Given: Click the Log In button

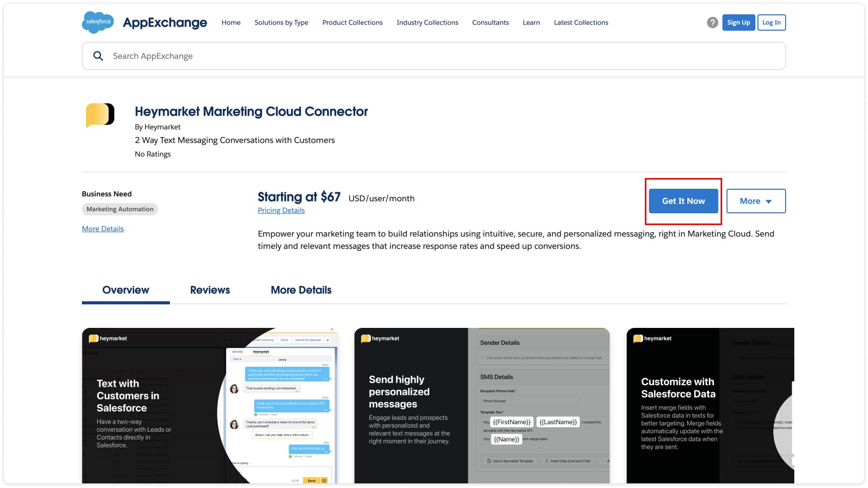Looking at the screenshot, I should tap(771, 23).
